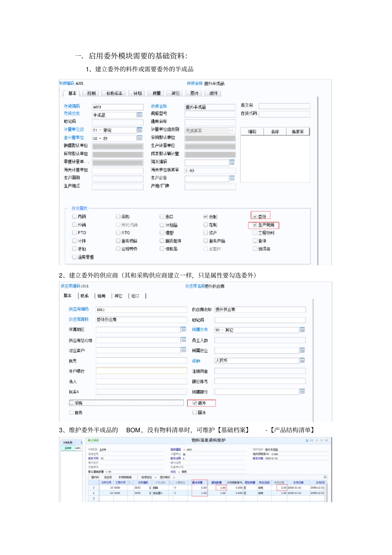This screenshot has height=555, width=392.
Task: Check the ATO attribute checkbox
Action: [x=118, y=233]
